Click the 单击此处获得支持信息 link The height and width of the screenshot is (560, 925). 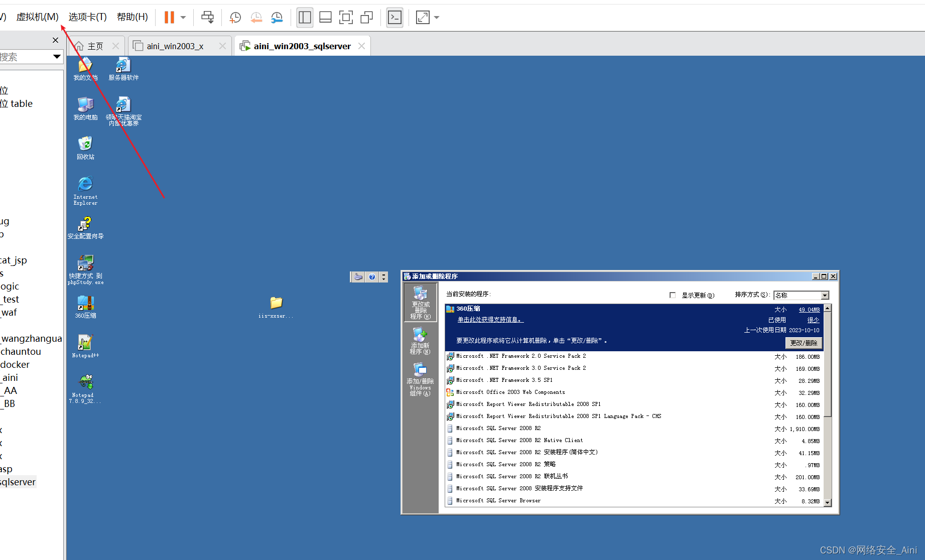490,320
